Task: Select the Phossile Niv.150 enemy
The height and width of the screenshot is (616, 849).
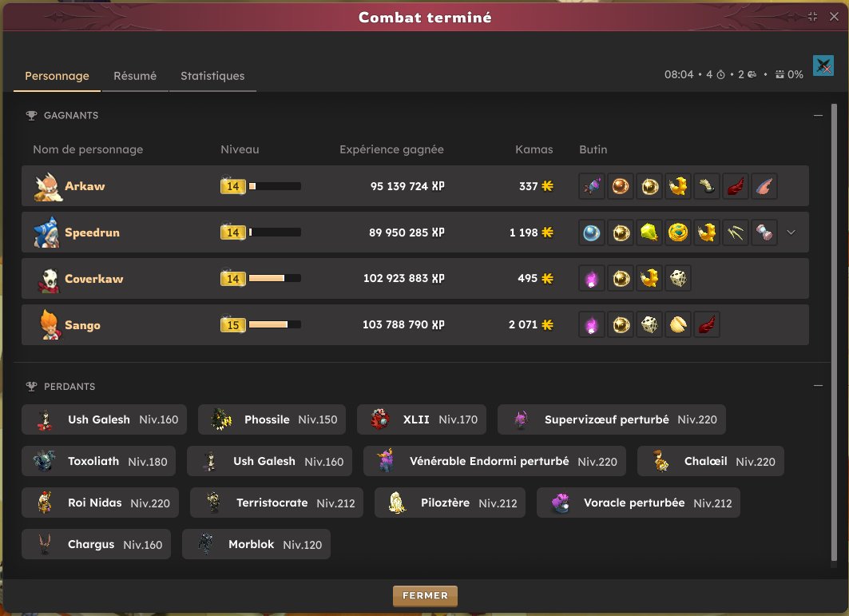Action: (x=272, y=419)
